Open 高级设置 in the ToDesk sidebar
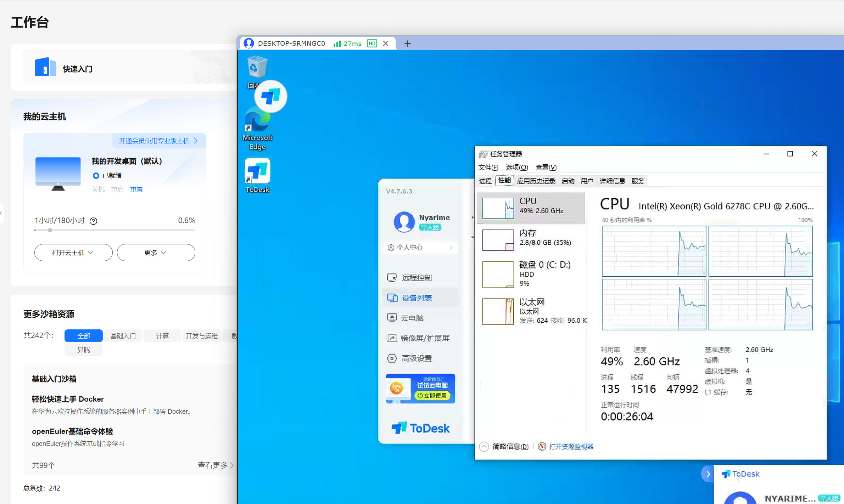 416,358
